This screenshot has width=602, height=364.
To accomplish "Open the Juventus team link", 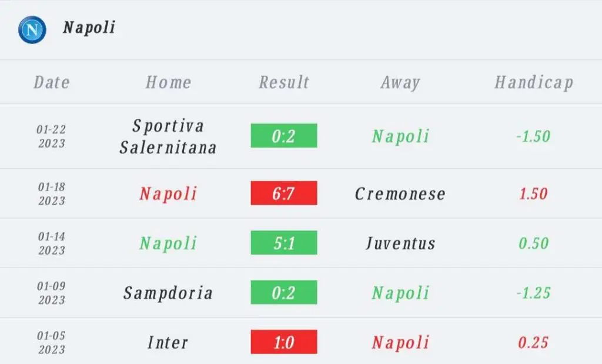I will pyautogui.click(x=400, y=243).
